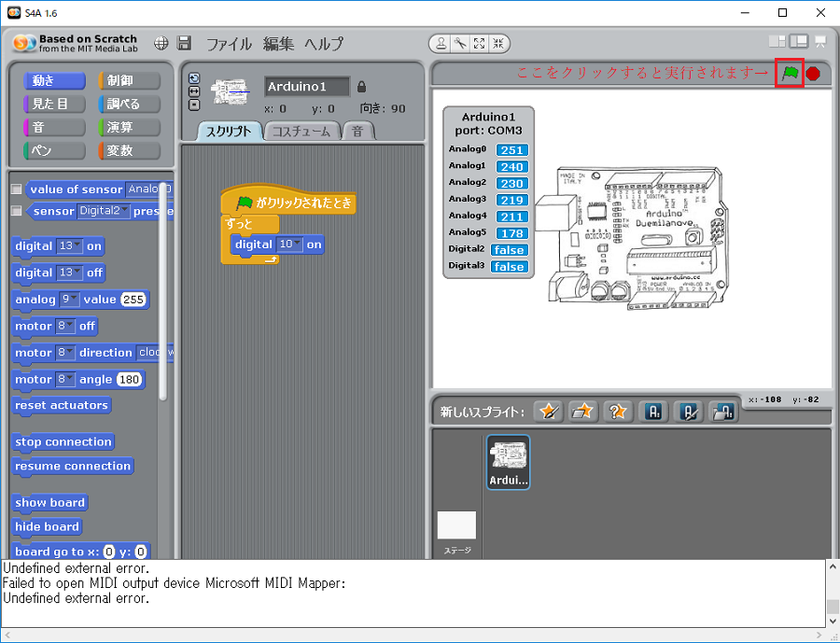
Task: Open the 見た目 block category
Action: coord(54,104)
